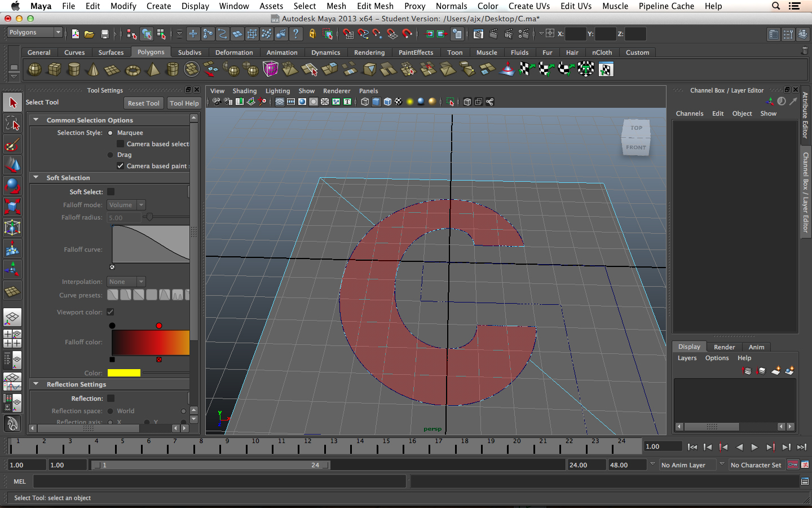812x508 pixels.
Task: Click the Reset Tool button
Action: [143, 103]
